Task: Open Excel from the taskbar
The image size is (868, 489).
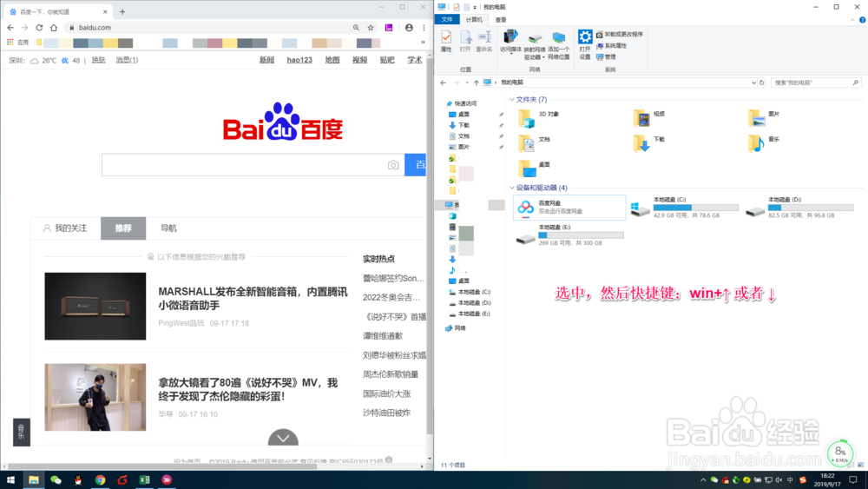Action: point(144,480)
